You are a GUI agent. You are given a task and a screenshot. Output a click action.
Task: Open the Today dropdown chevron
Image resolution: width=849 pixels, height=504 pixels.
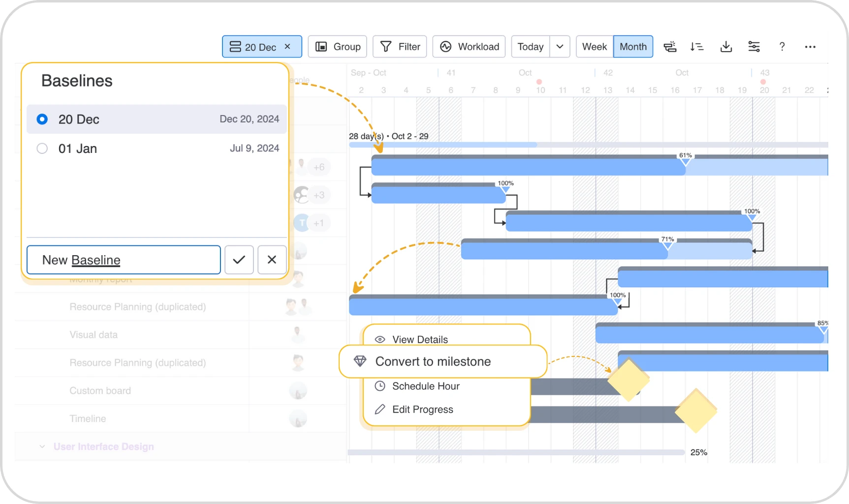[560, 46]
